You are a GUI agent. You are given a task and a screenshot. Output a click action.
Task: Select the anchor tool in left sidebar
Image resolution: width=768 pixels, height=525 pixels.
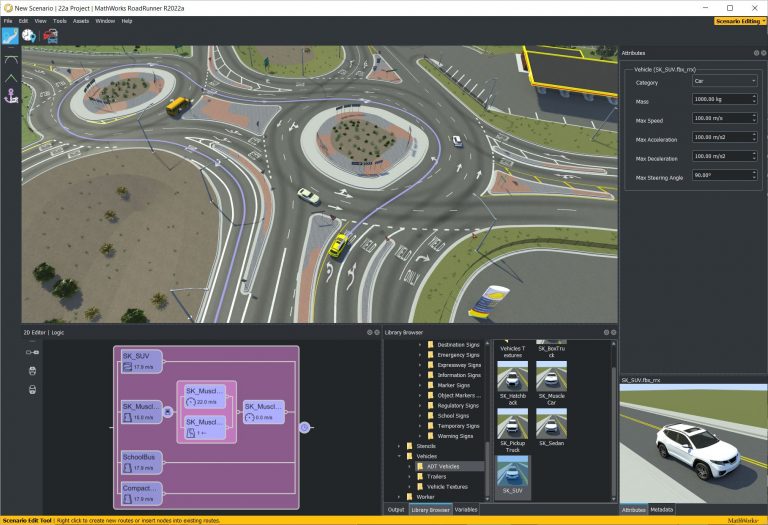pos(10,97)
